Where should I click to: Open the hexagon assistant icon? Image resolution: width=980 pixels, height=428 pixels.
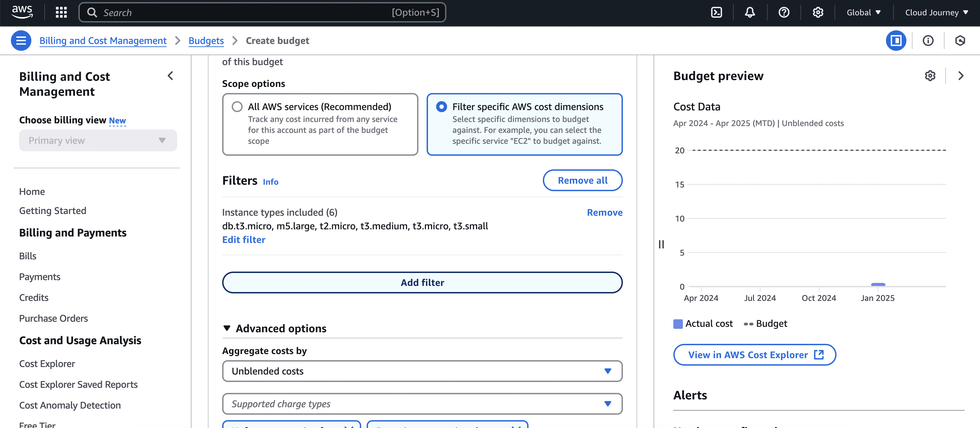click(x=960, y=41)
